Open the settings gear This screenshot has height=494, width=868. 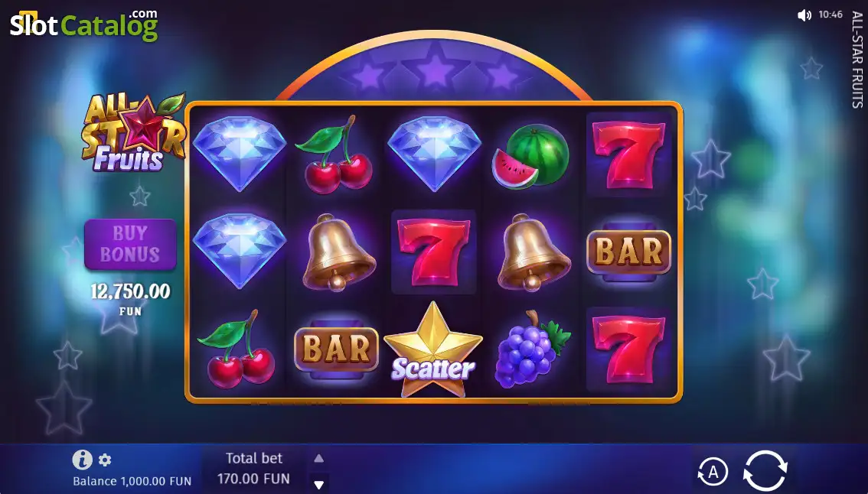click(x=105, y=460)
